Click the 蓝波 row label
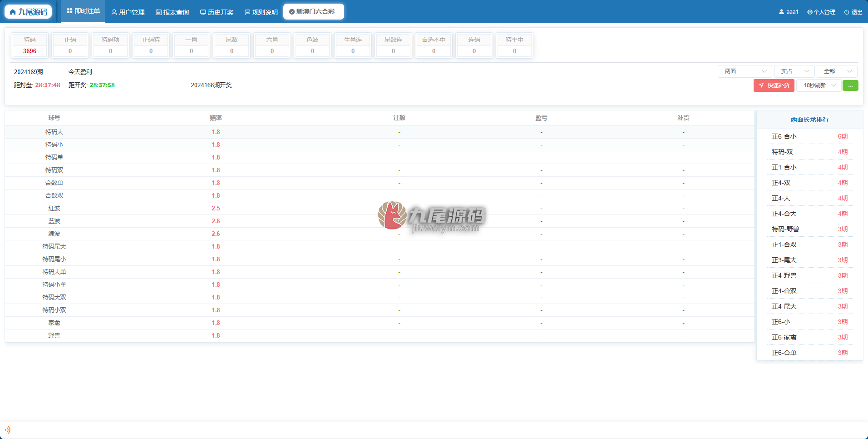868x439 pixels. (54, 221)
